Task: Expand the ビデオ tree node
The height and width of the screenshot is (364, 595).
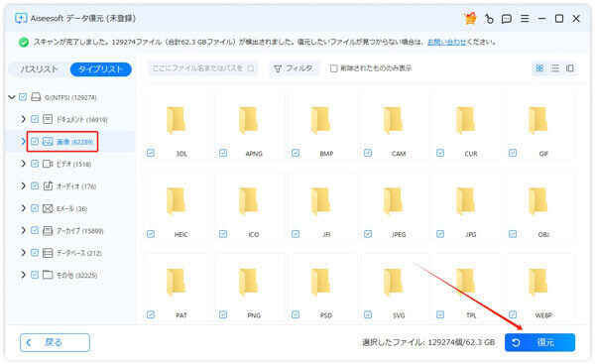Action: click(x=23, y=164)
